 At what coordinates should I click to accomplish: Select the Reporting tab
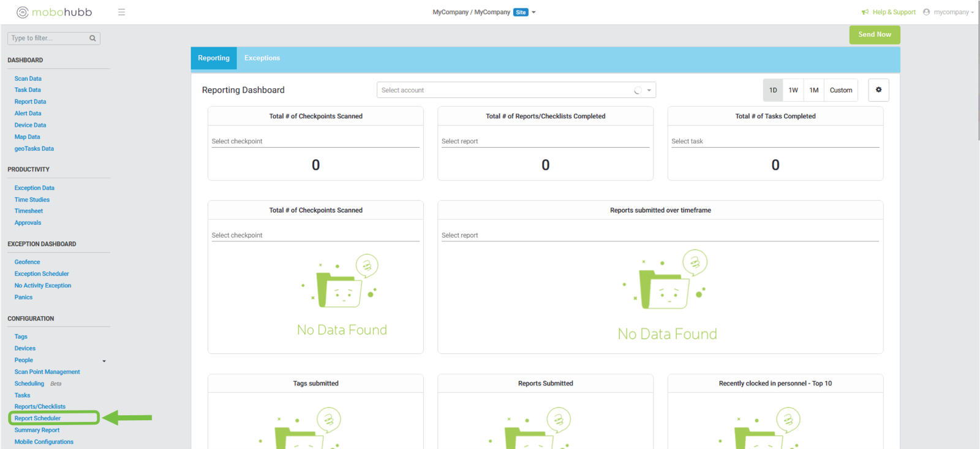214,58
